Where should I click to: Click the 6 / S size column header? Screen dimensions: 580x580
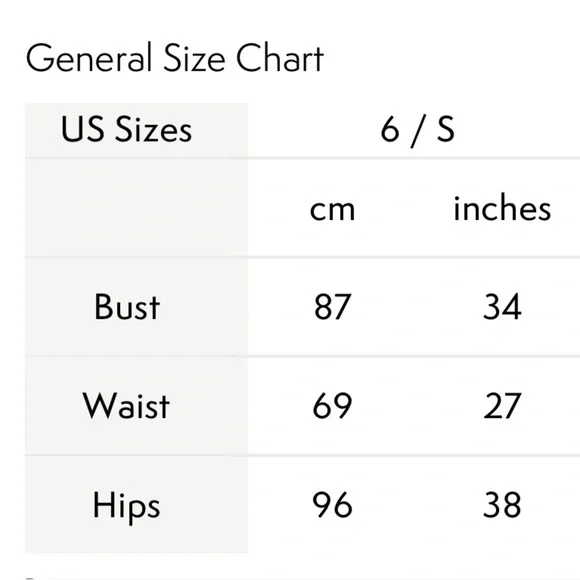click(x=417, y=130)
